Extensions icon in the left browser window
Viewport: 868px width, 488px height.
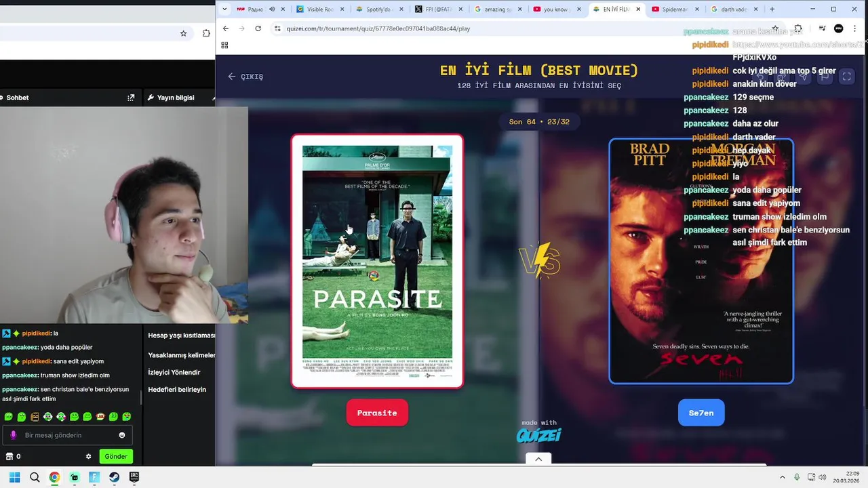[x=206, y=33]
